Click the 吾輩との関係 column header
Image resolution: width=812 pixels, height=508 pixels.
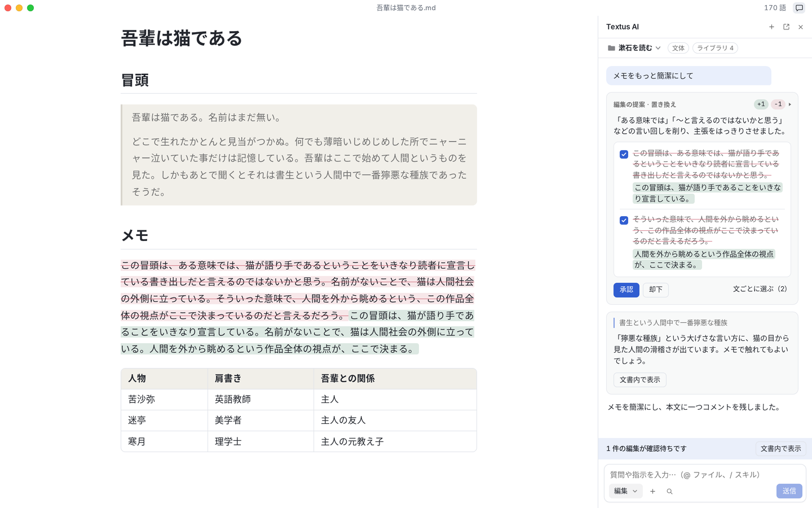pyautogui.click(x=395, y=379)
